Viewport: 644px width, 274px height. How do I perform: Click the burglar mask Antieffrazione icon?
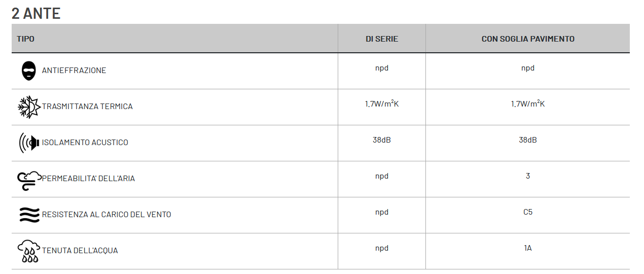pos(29,71)
